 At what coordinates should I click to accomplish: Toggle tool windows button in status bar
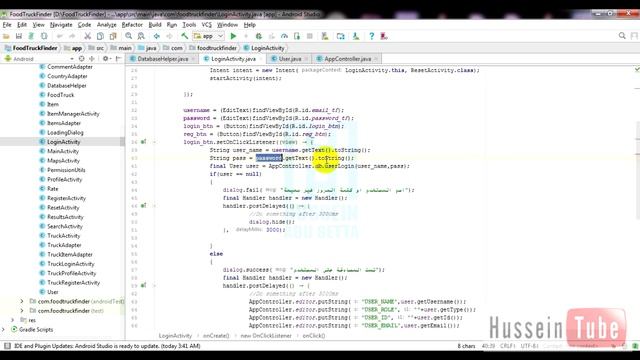pos(7,346)
